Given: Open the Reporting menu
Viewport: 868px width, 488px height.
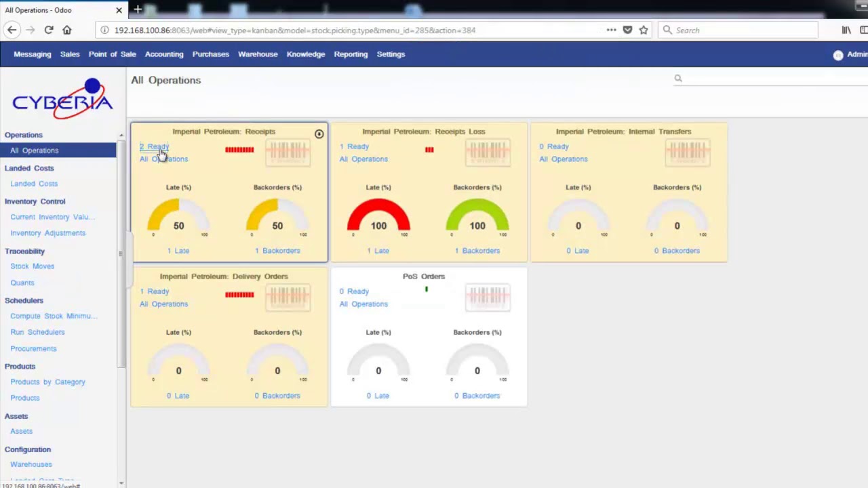Looking at the screenshot, I should pos(351,54).
